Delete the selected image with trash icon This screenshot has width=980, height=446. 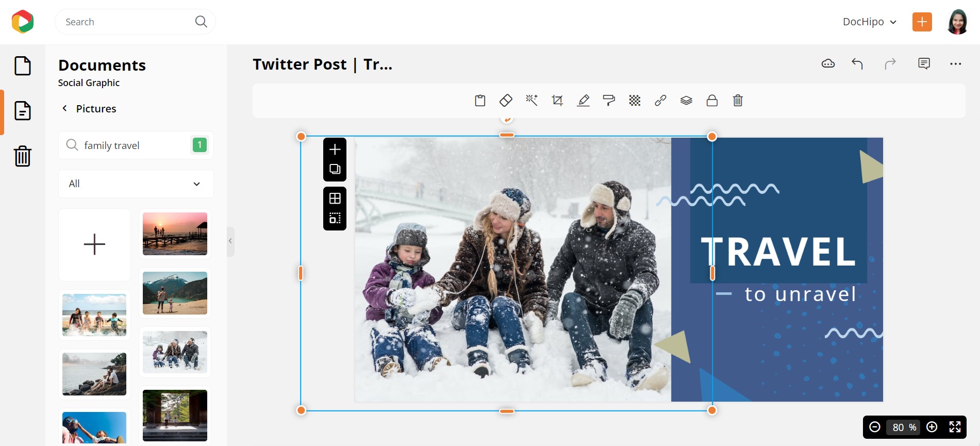pos(738,101)
